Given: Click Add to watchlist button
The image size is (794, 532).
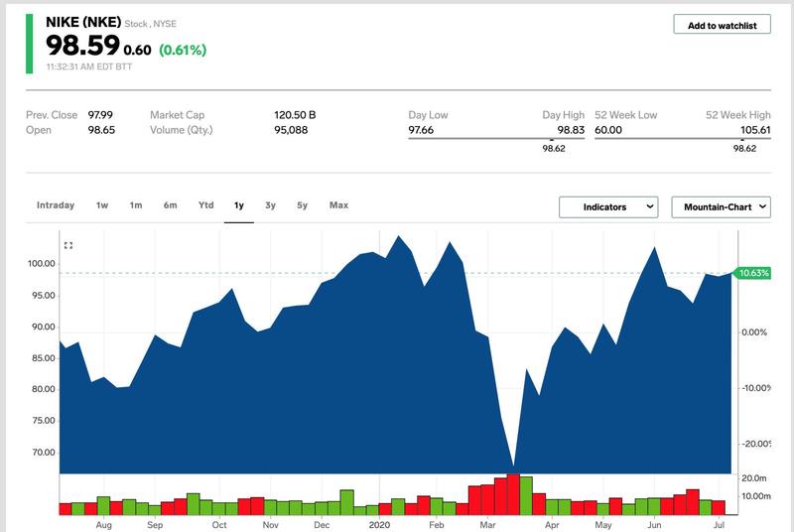Looking at the screenshot, I should tap(723, 24).
